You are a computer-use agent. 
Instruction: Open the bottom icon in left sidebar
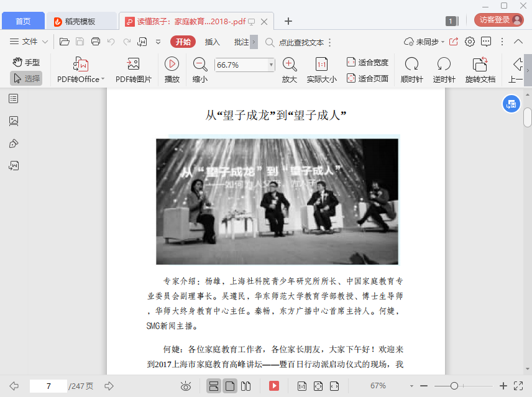14,165
